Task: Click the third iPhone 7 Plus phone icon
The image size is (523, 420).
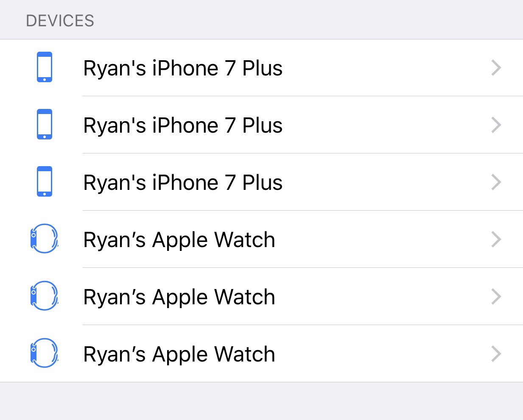Action: coord(45,182)
